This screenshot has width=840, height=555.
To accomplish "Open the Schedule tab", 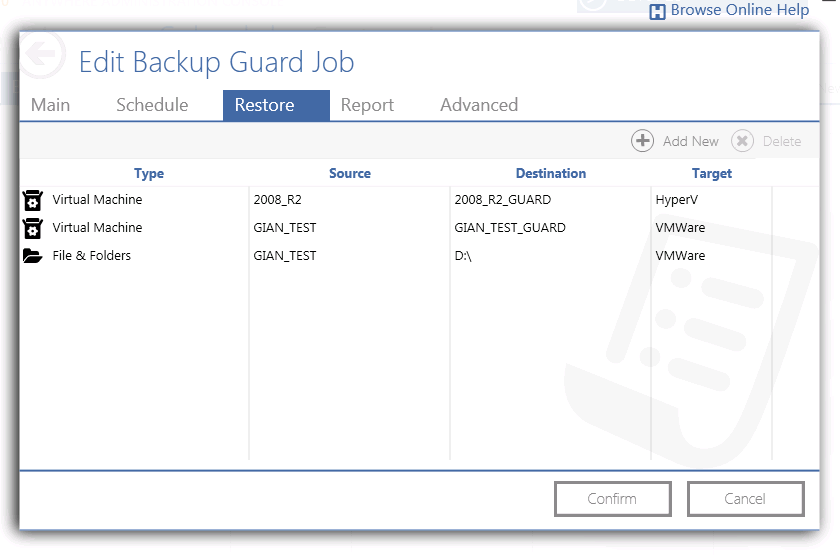I will (152, 104).
